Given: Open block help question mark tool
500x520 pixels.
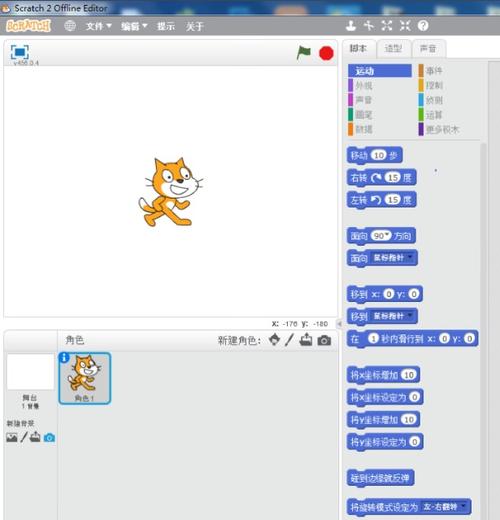Looking at the screenshot, I should [423, 26].
